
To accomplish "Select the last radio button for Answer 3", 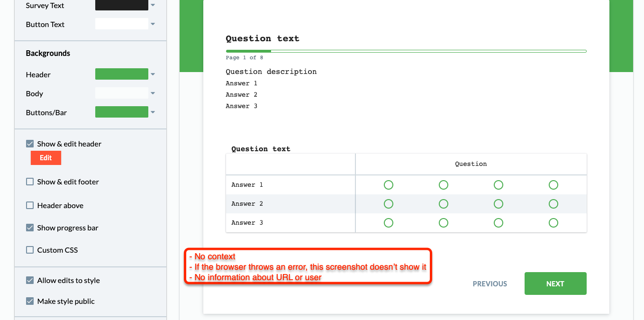I will click(553, 223).
